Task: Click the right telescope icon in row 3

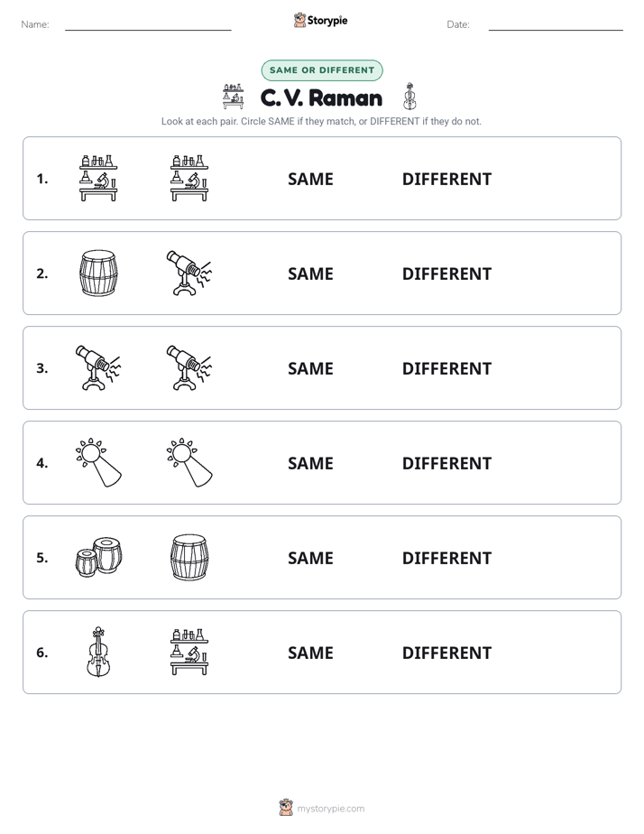Action: 189,368
